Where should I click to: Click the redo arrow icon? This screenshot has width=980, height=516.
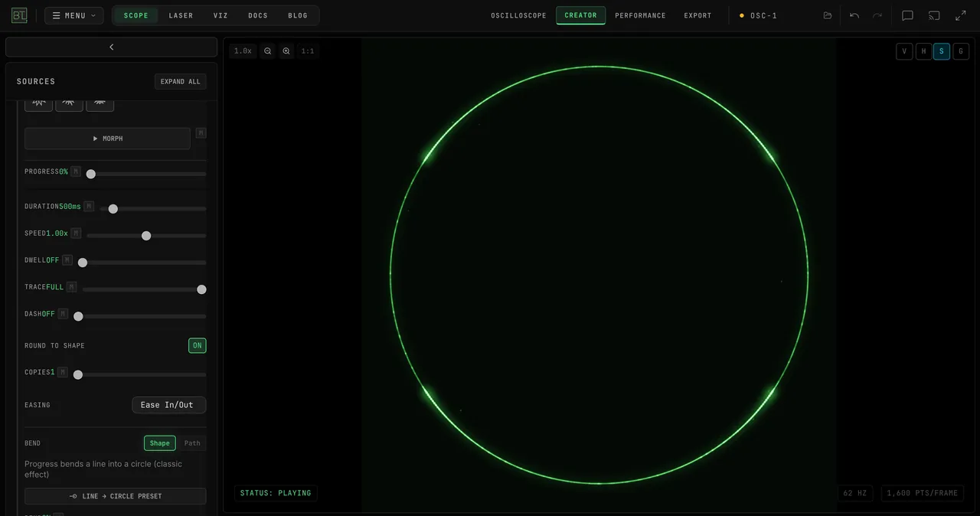(x=877, y=15)
